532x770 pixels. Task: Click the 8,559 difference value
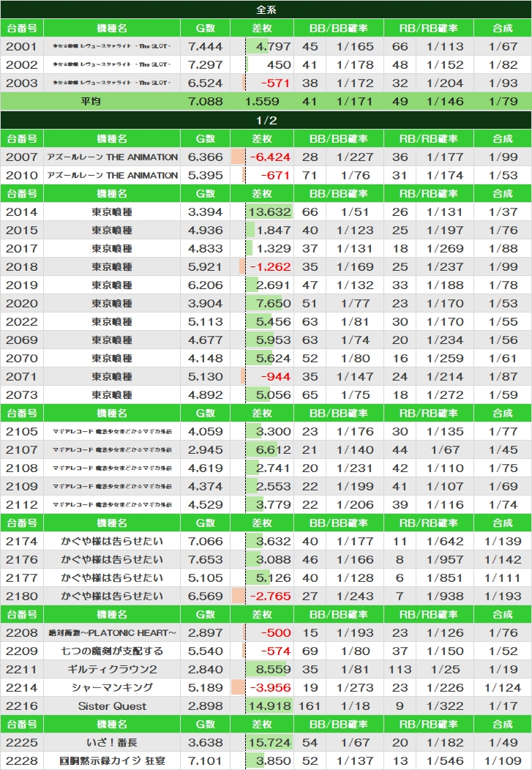pos(274,669)
